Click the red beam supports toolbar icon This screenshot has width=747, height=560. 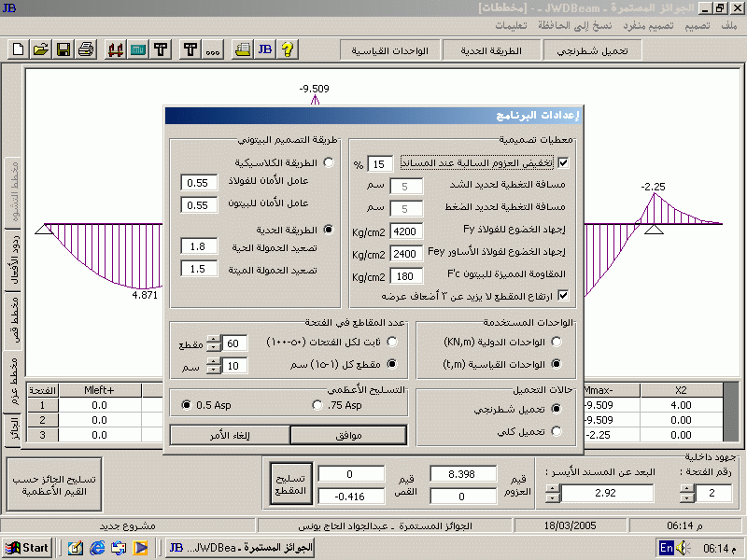point(116,49)
